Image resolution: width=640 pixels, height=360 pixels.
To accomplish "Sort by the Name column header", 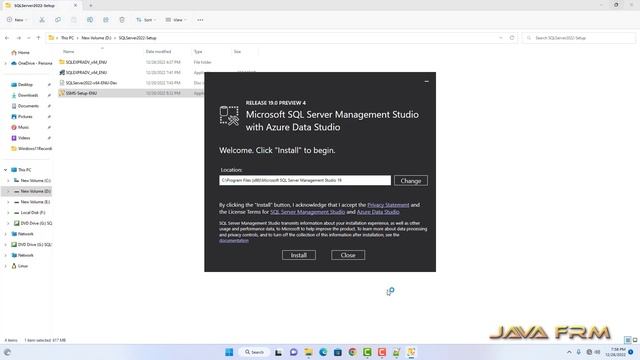I will [x=69, y=51].
